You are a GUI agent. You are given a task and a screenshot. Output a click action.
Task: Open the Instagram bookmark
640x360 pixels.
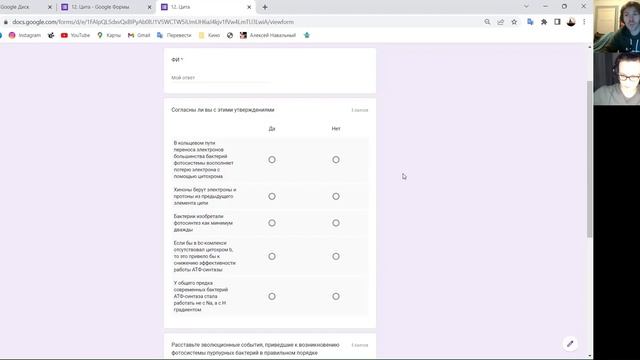[x=25, y=36]
